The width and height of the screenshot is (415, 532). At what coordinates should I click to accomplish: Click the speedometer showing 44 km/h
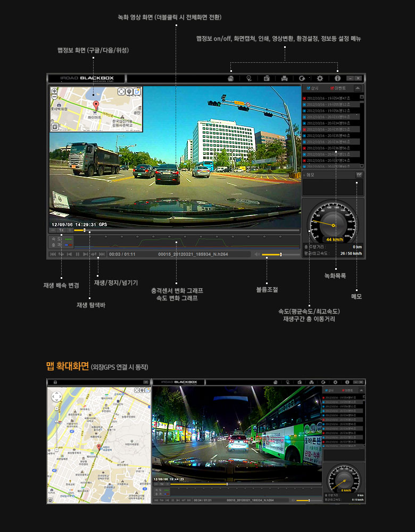pos(333,222)
